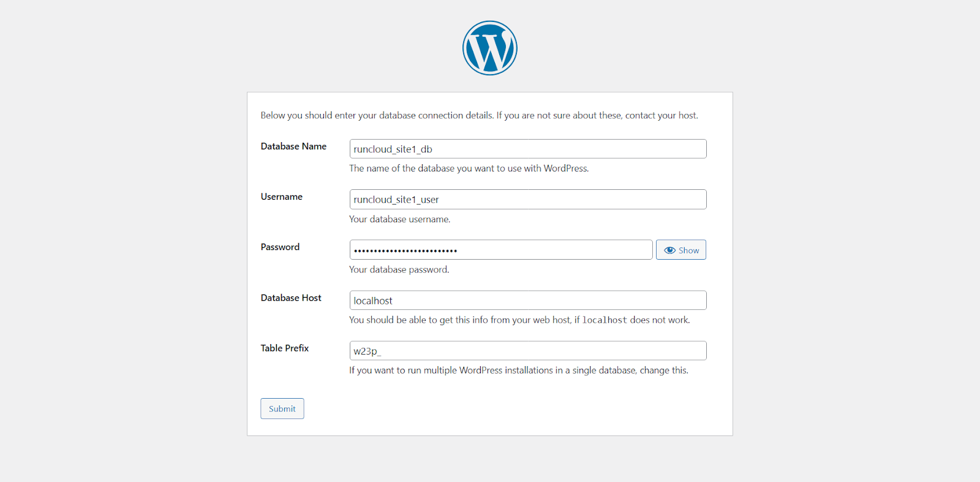
Task: Focus the Database Name input field
Action: (x=527, y=149)
